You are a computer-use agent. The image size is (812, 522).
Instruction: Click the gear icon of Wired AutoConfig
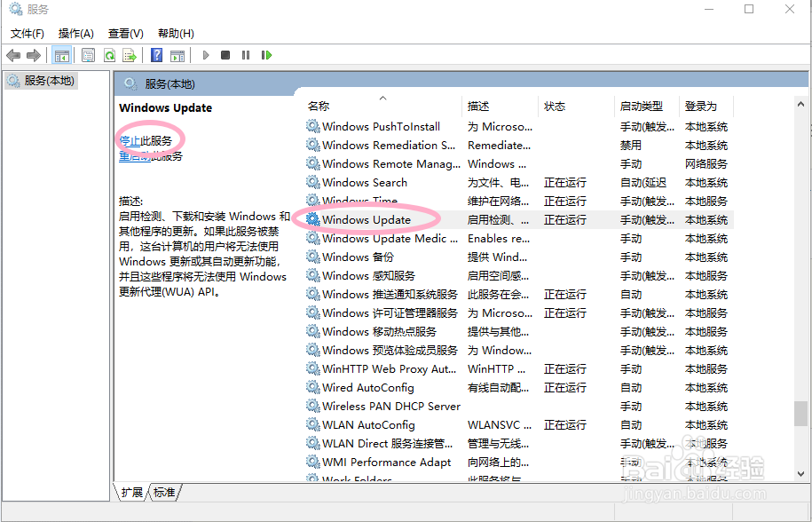312,387
